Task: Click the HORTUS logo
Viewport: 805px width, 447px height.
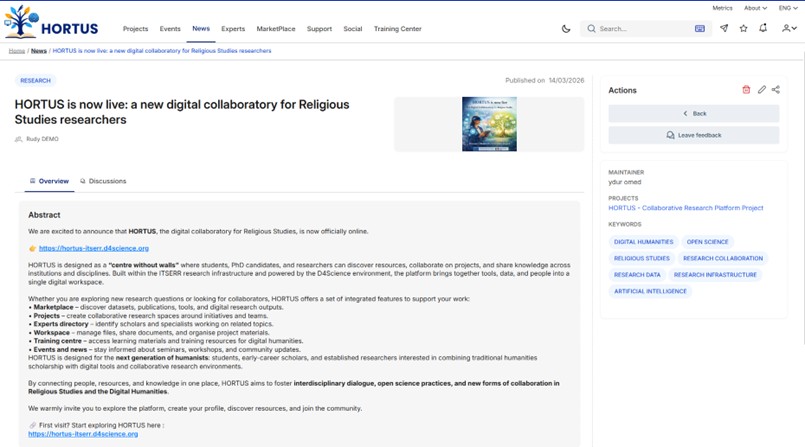Action: coord(51,22)
